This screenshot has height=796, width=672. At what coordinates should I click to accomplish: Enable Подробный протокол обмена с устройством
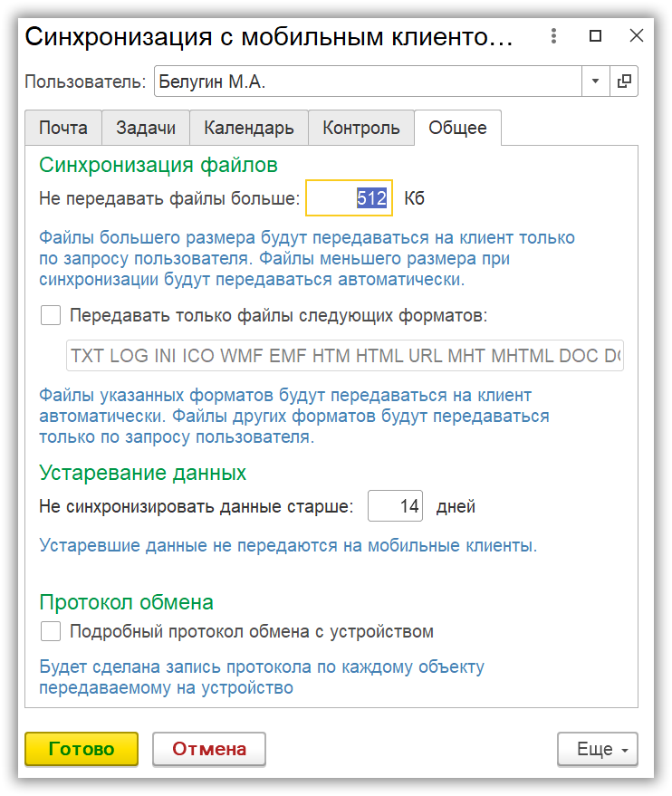pos(51,631)
